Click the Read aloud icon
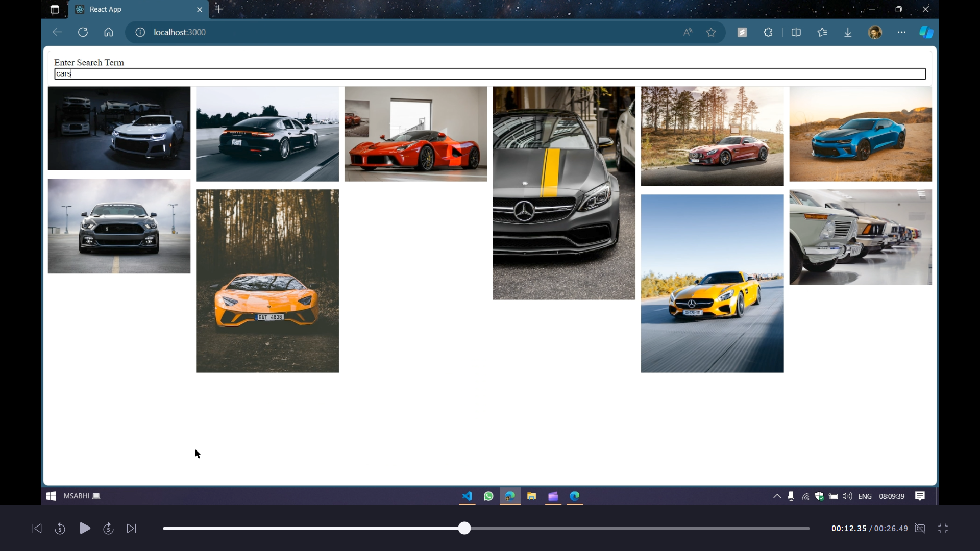The image size is (980, 551). point(688,32)
